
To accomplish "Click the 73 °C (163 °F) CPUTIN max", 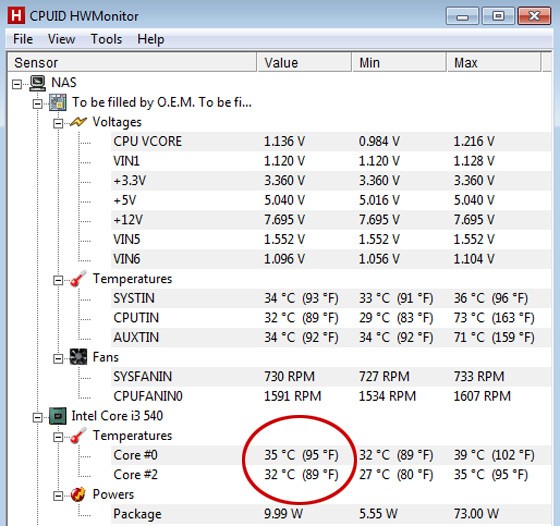I will pyautogui.click(x=494, y=318).
